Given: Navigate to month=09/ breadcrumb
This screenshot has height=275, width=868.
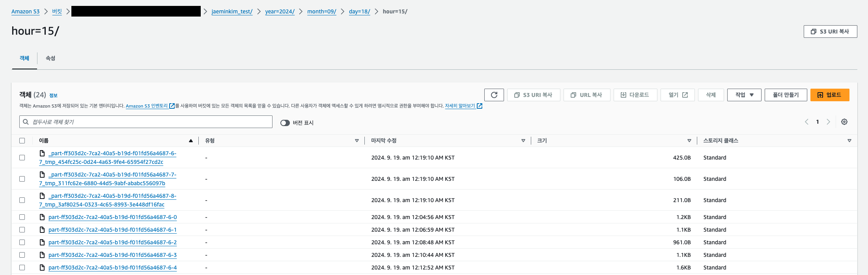Looking at the screenshot, I should point(322,11).
